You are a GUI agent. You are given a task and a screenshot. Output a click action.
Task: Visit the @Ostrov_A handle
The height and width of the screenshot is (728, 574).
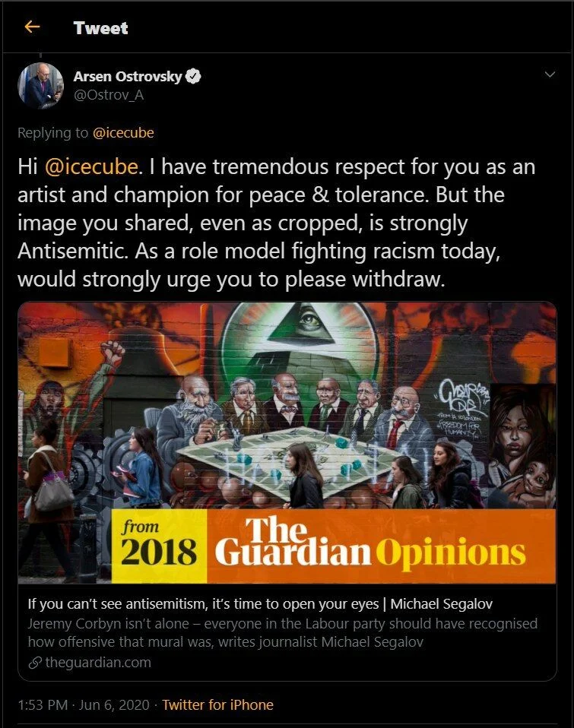108,95
